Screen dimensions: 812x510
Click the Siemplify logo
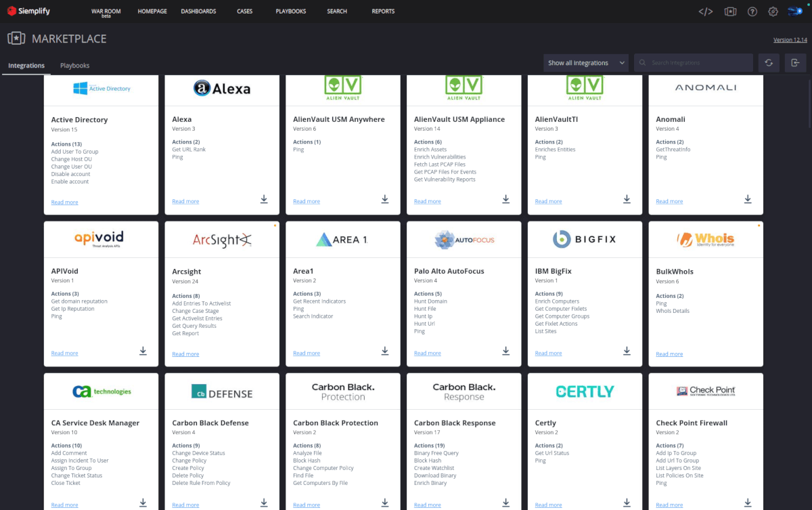coord(28,11)
